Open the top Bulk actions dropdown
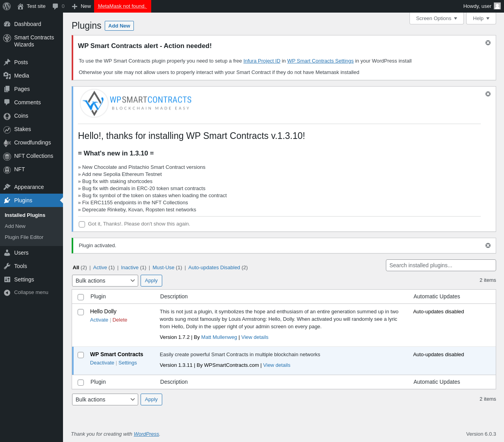This screenshot has width=504, height=442. coord(105,281)
